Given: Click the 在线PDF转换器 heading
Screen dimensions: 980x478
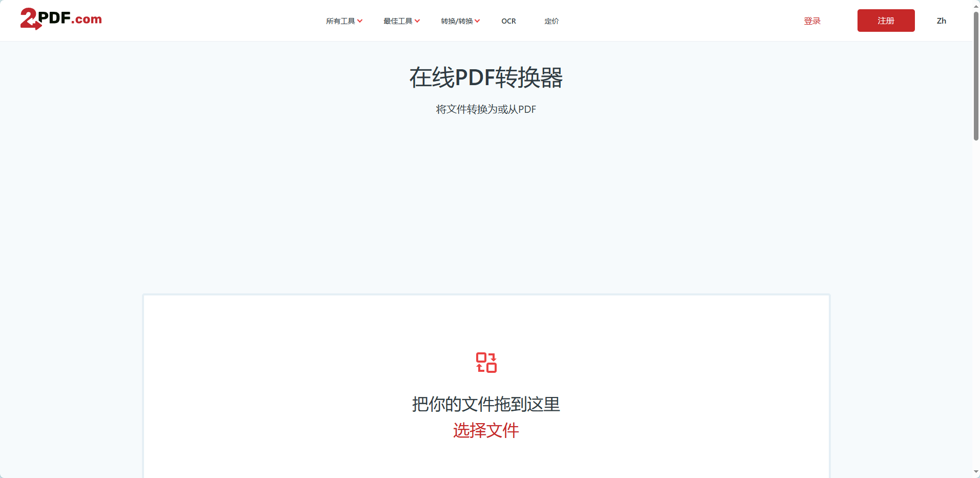Looking at the screenshot, I should [486, 78].
